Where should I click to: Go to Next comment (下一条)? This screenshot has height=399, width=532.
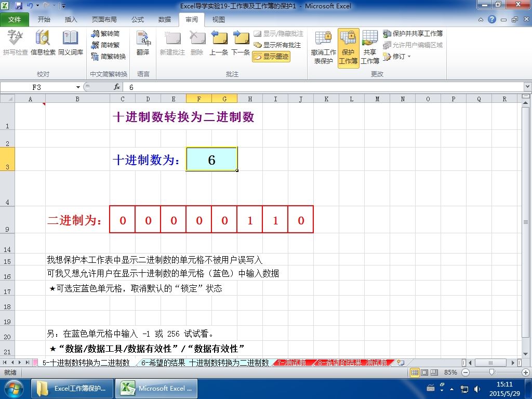click(x=241, y=43)
